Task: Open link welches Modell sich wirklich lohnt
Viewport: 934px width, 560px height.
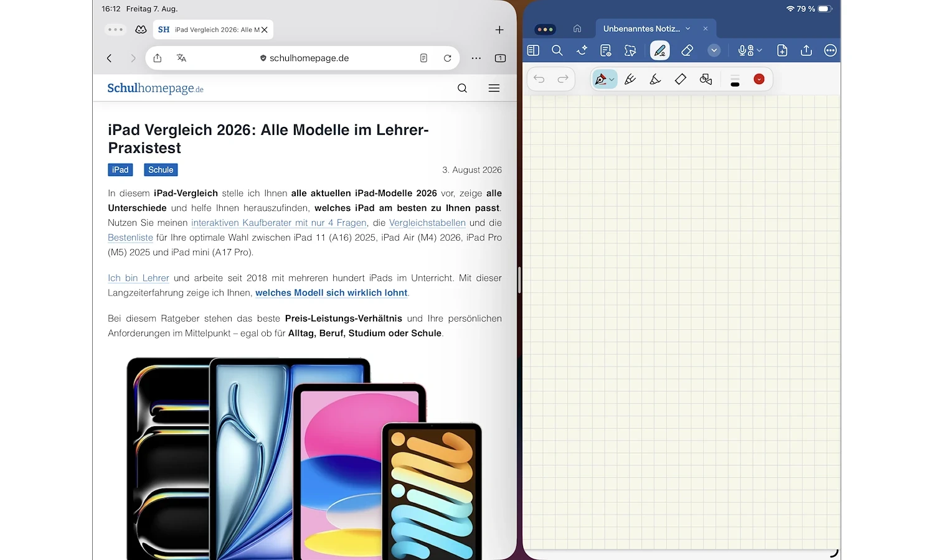Action: click(331, 293)
